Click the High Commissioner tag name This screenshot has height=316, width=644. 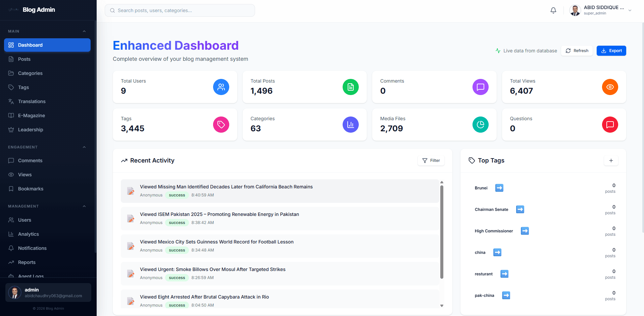(494, 231)
